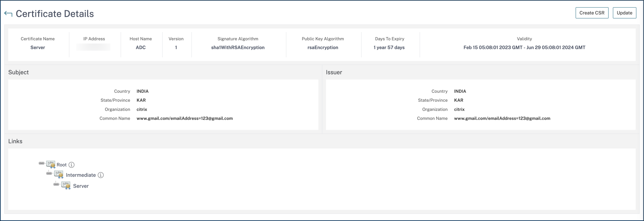Click the Issuer Organization value citrix
The image size is (644, 221).
pos(459,109)
